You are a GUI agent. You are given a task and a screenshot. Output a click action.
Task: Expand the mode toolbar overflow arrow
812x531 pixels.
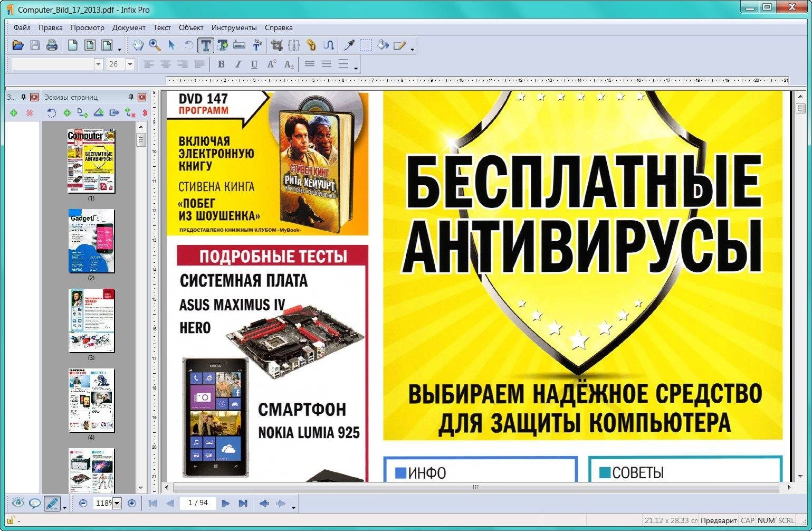click(65, 508)
